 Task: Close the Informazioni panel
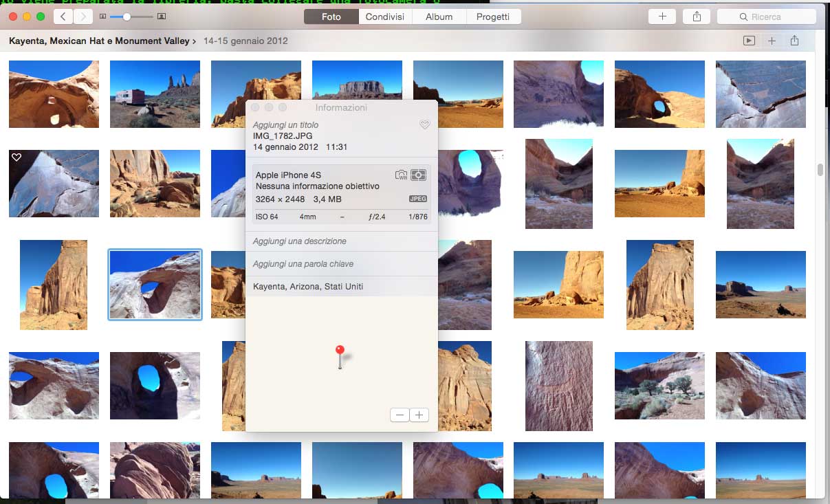pyautogui.click(x=255, y=108)
